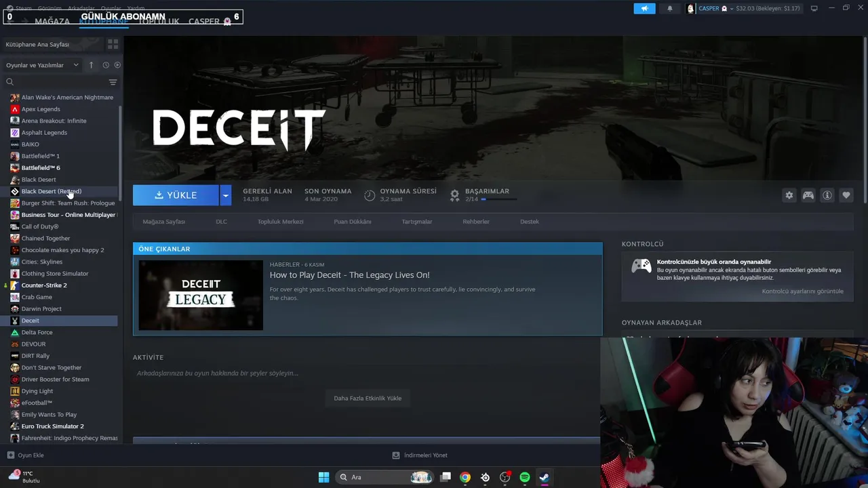Image resolution: width=868 pixels, height=488 pixels.
Task: Open OBS Studio from the taskbar
Action: pyautogui.click(x=505, y=477)
